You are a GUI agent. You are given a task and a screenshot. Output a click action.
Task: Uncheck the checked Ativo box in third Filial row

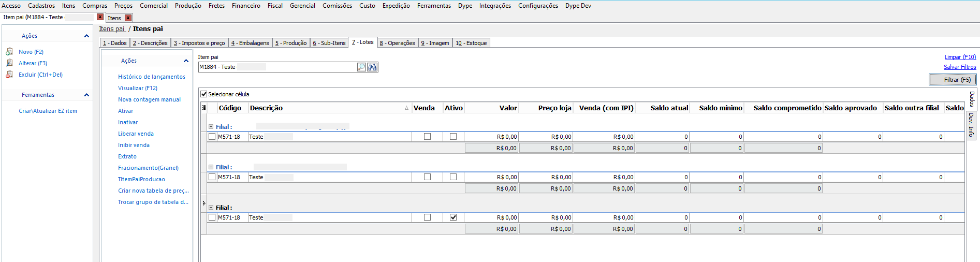point(454,217)
